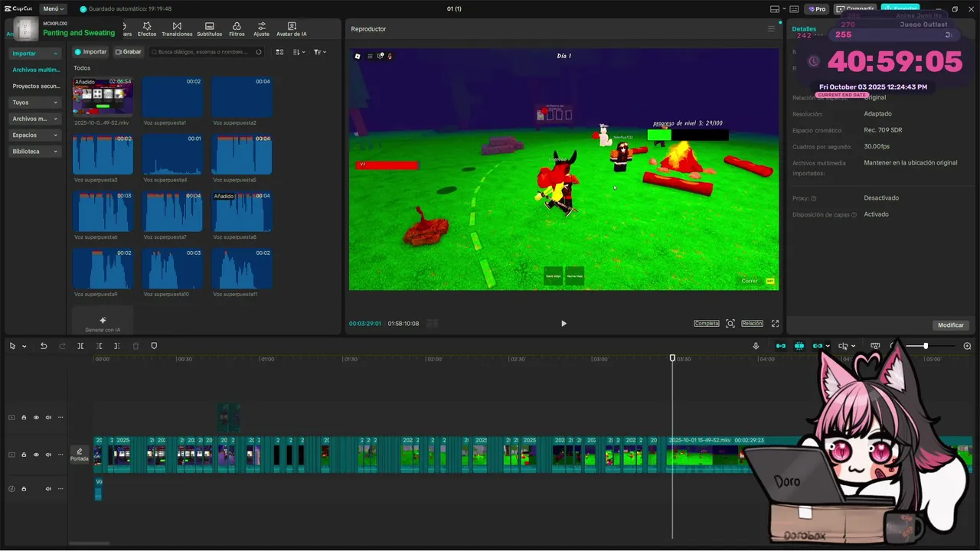Open the Filtros tab
The width and height of the screenshot is (980, 551).
[237, 29]
